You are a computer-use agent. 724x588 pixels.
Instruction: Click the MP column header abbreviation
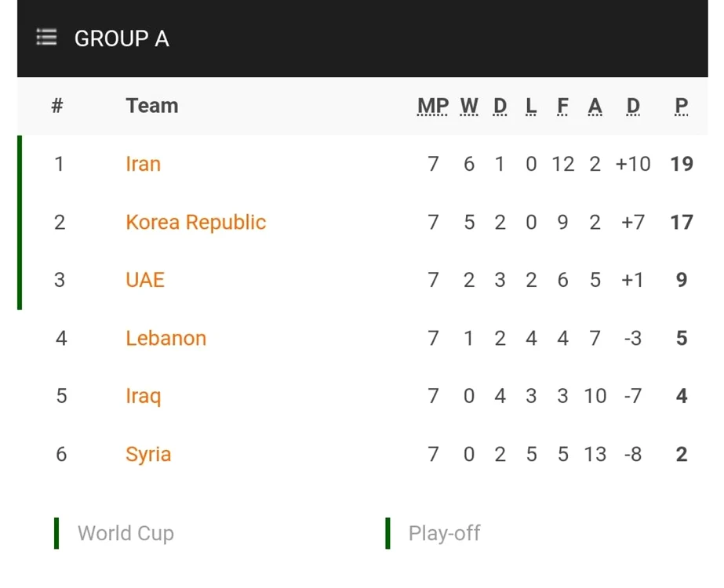(433, 106)
